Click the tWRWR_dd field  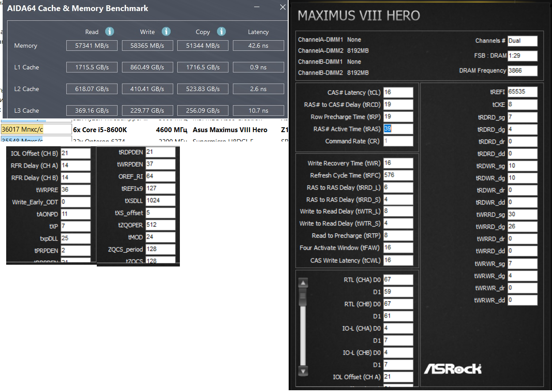coord(522,300)
